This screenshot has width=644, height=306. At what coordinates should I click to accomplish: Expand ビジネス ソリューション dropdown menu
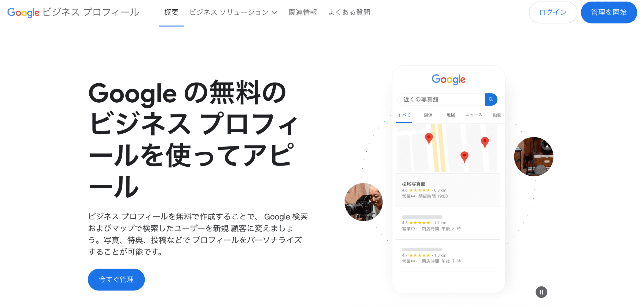(x=233, y=12)
